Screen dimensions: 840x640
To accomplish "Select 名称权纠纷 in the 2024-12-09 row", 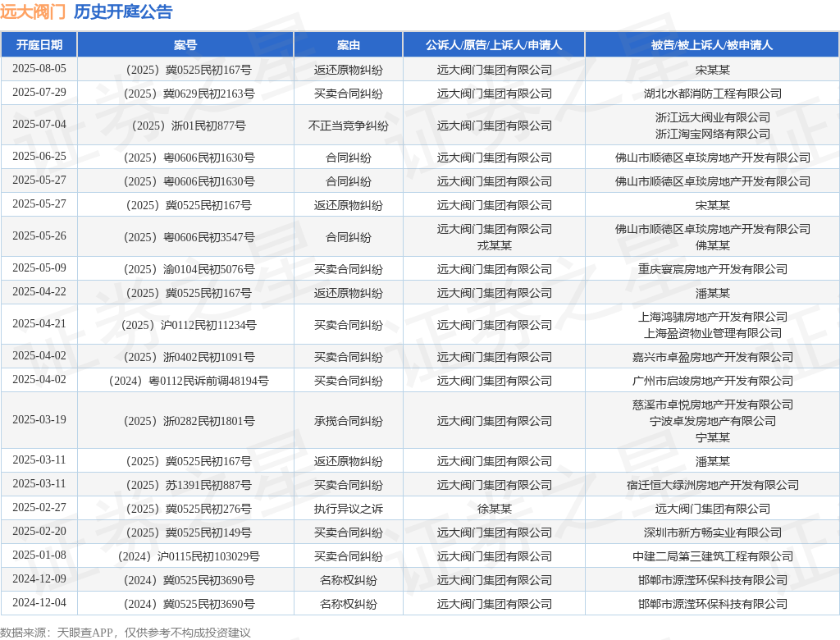I will (348, 580).
